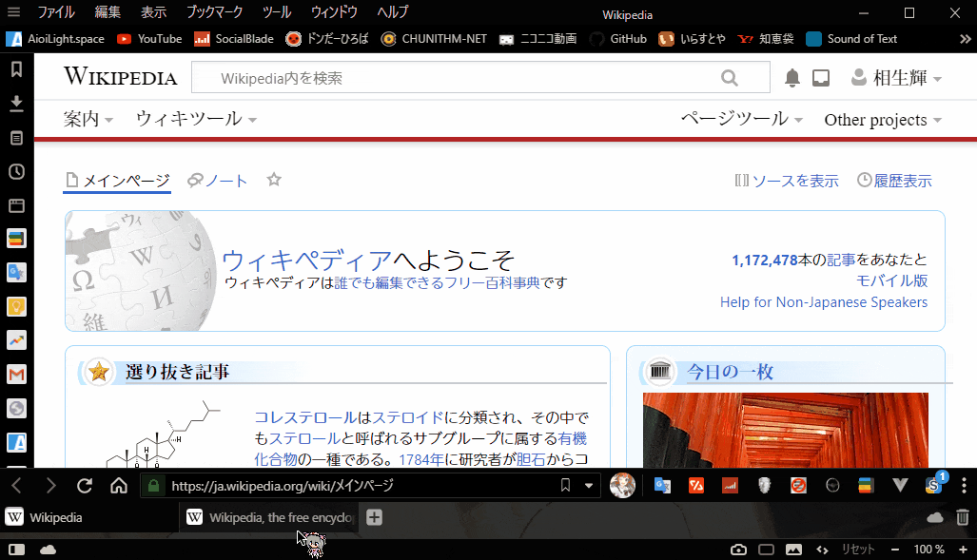Toggle the watchlist star on メインページ
The image size is (977, 560).
[273, 180]
